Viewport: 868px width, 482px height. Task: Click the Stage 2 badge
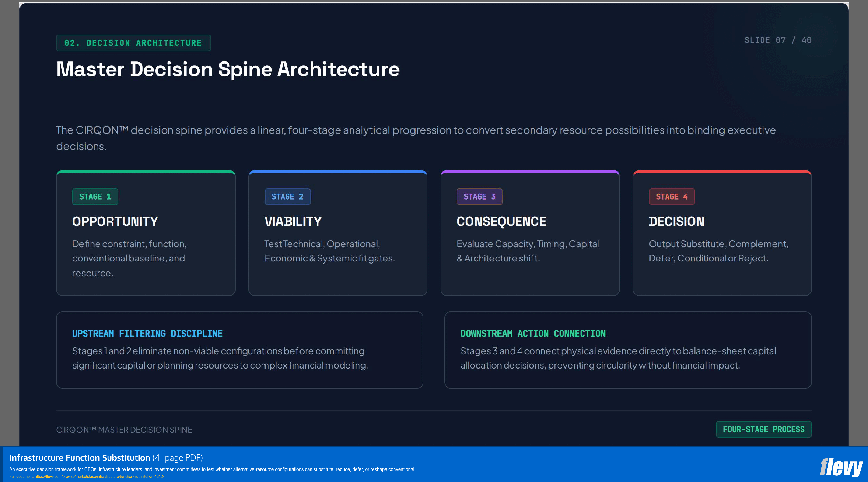coord(287,197)
